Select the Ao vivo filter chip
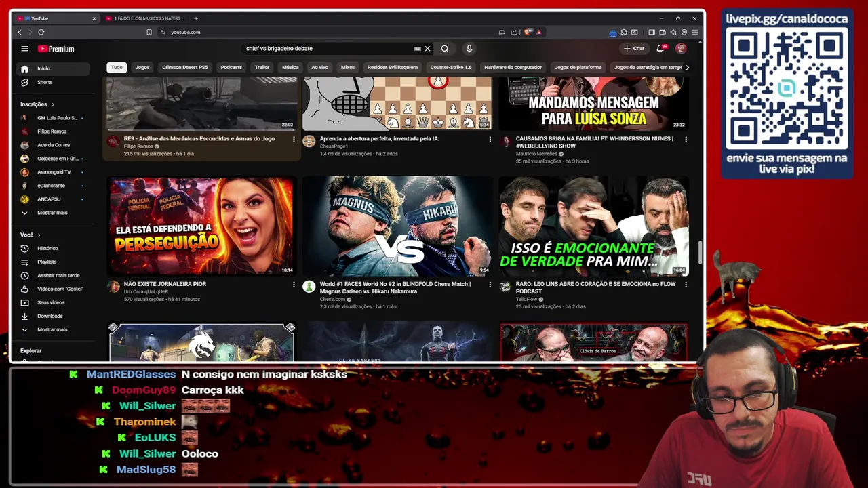The width and height of the screenshot is (868, 488). [x=319, y=67]
